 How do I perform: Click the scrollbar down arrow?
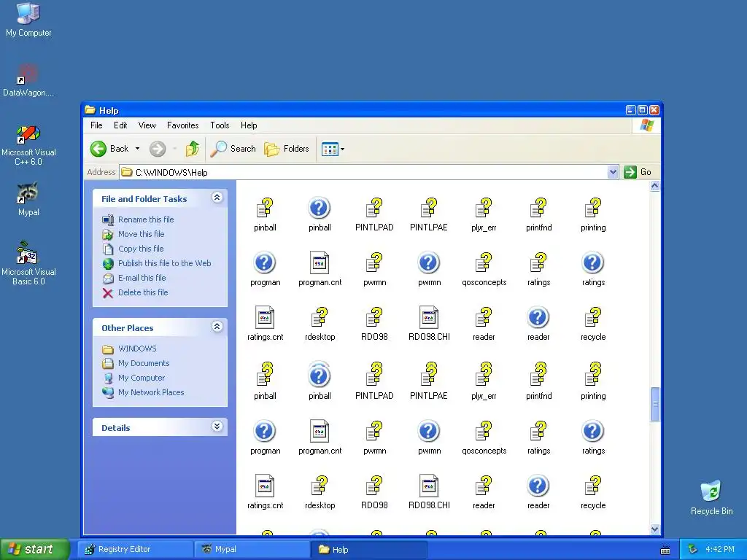pos(655,529)
